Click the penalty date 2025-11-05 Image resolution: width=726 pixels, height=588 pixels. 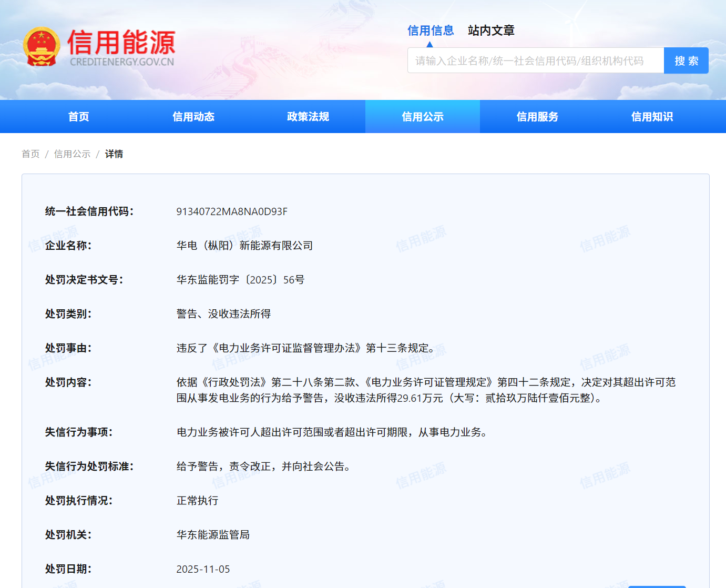(x=203, y=569)
